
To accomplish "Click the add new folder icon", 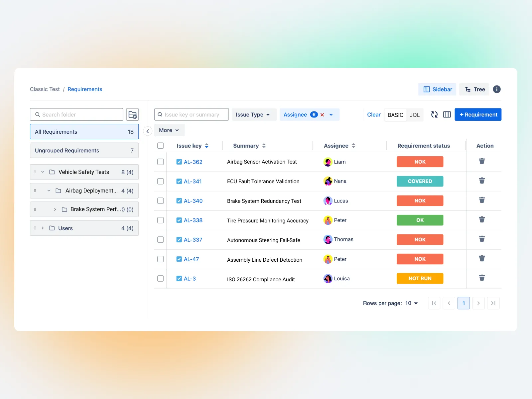I will pyautogui.click(x=132, y=115).
